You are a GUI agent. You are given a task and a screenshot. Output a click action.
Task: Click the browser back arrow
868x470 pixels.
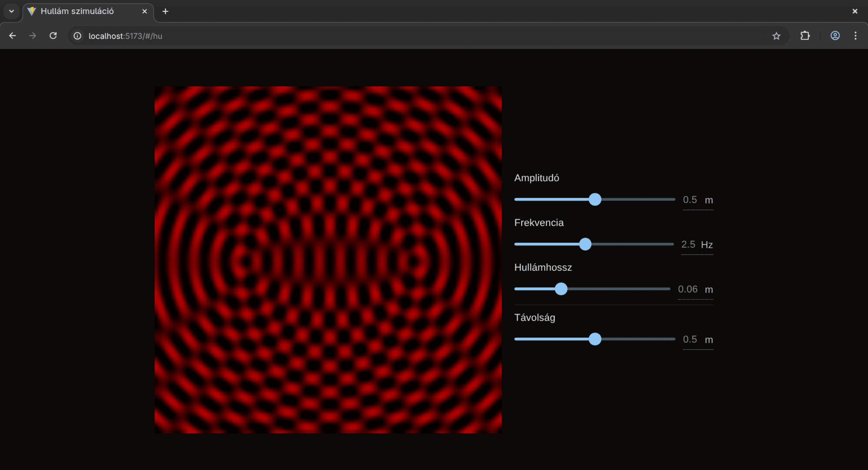point(12,36)
